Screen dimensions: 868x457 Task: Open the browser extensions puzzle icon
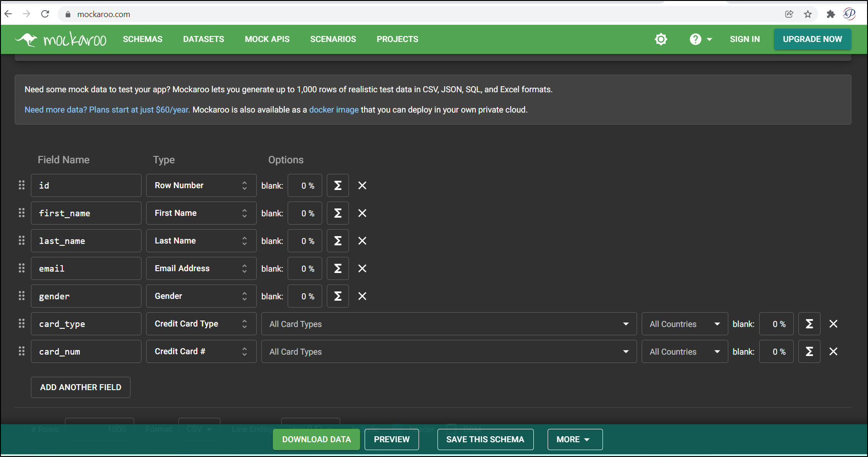[x=831, y=14]
